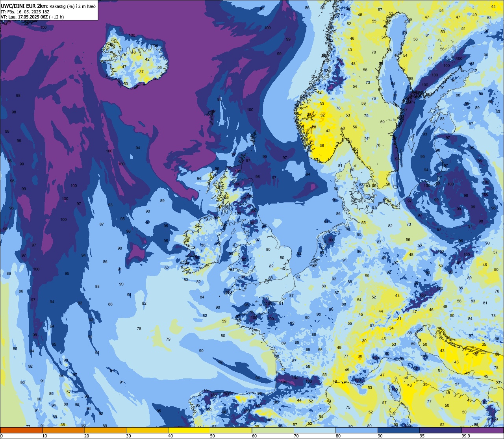Image resolution: width=504 pixels, height=439 pixels.
Task: Click the legend tick label 95
Action: click(422, 436)
